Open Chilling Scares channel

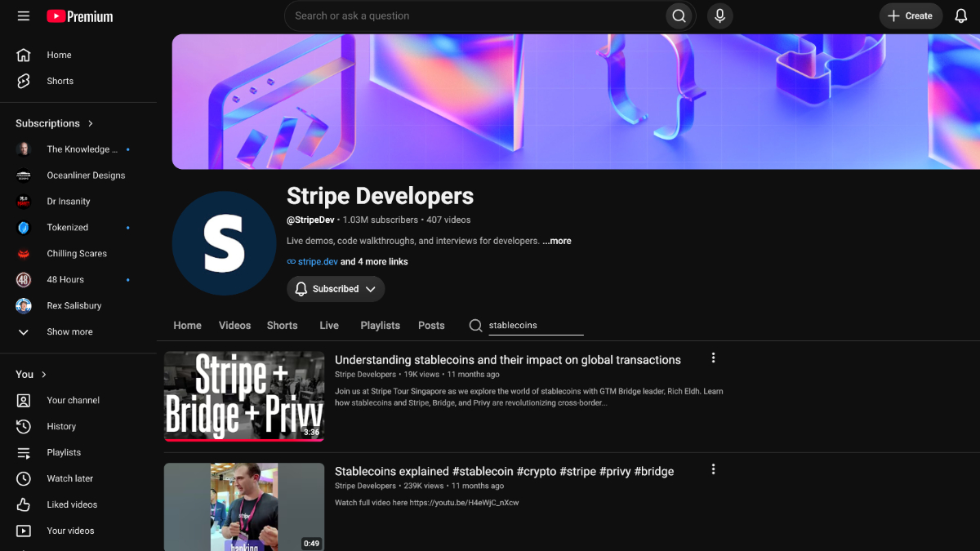pos(78,254)
